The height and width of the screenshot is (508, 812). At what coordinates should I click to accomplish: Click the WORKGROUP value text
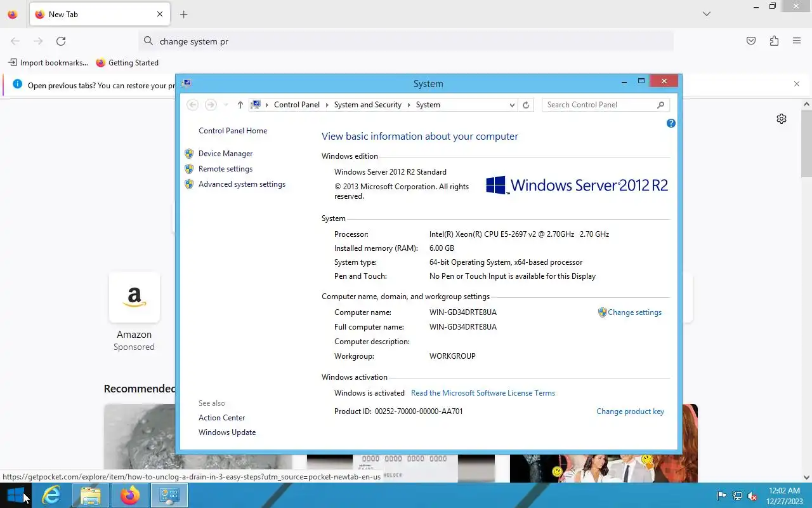(452, 356)
